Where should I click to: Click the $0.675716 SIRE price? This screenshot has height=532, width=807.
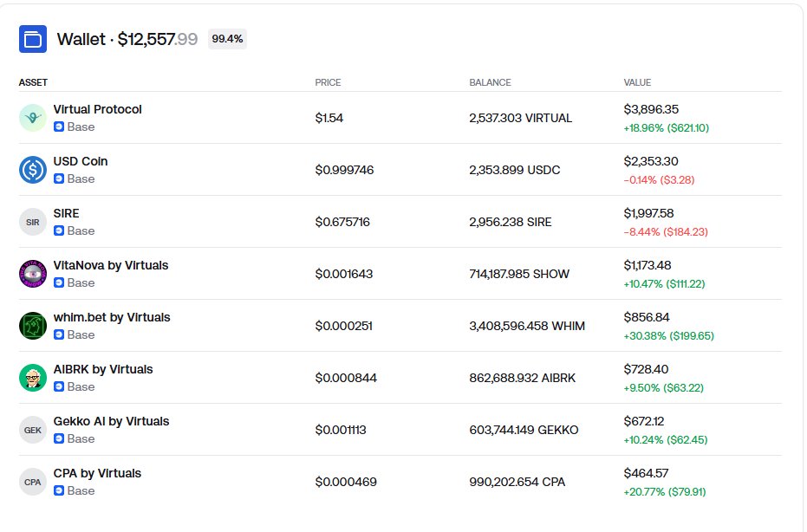pos(342,222)
